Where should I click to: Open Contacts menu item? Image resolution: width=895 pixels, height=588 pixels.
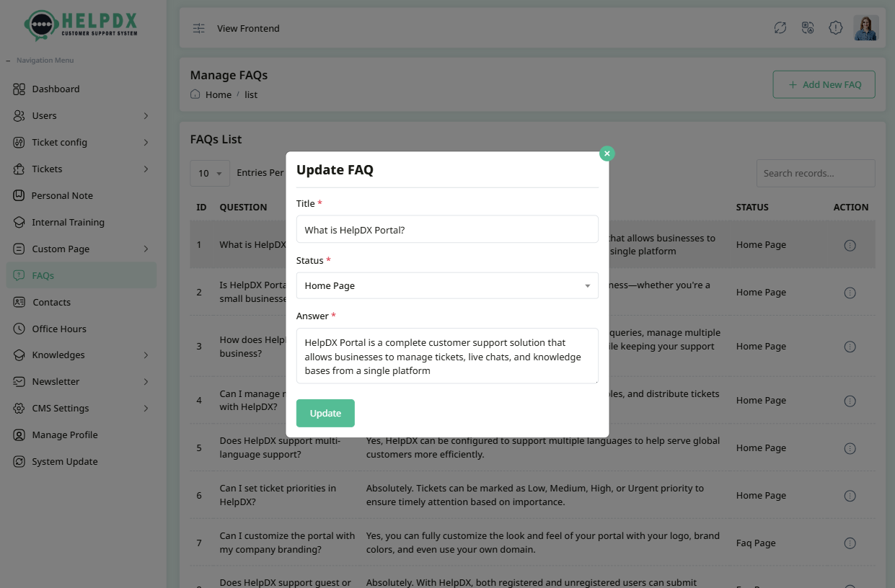(81, 302)
